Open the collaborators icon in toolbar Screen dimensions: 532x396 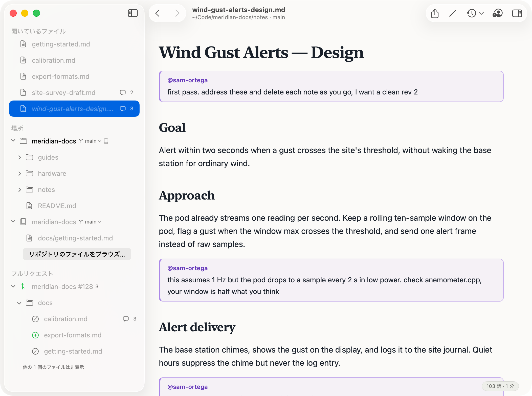coord(497,13)
